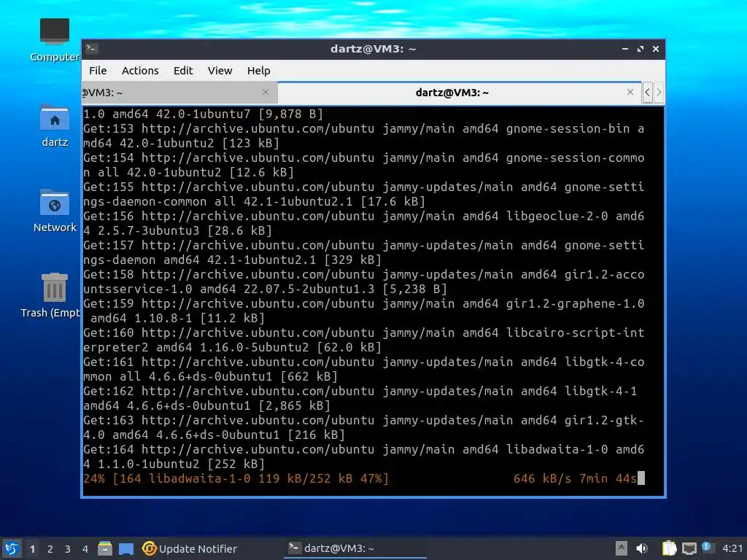Switch to the first inactive terminal tab
The height and width of the screenshot is (560, 747).
tap(179, 93)
